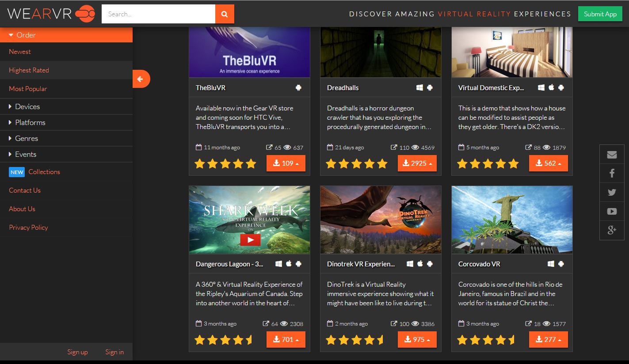629x364 pixels.
Task: Click Android icon on Virtual Domestic card
Action: [561, 87]
